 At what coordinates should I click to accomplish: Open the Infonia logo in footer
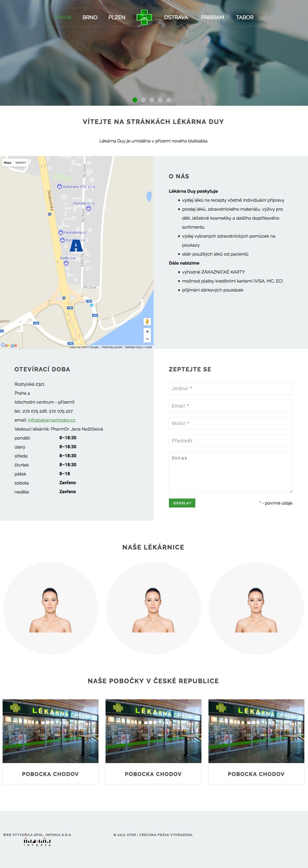pyautogui.click(x=37, y=842)
